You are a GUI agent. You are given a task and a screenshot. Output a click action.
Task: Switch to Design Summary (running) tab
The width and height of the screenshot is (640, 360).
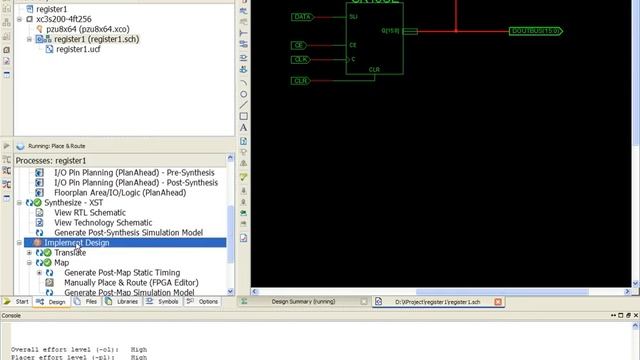(x=303, y=302)
